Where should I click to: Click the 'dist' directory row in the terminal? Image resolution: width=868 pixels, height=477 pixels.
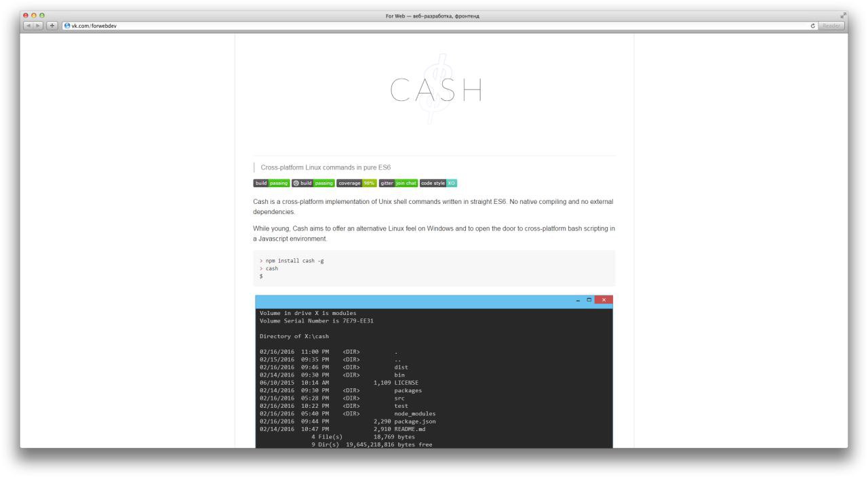click(x=334, y=367)
